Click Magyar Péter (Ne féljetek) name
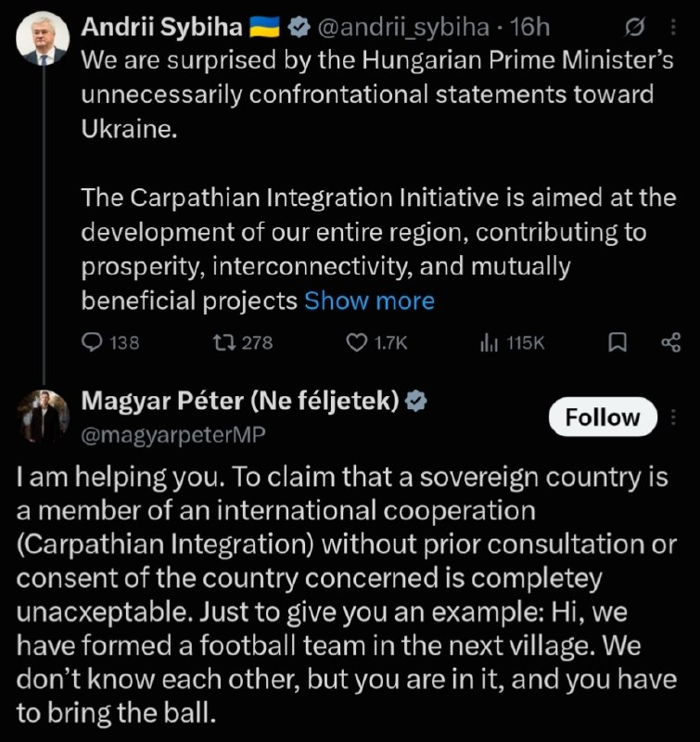 coord(240,402)
